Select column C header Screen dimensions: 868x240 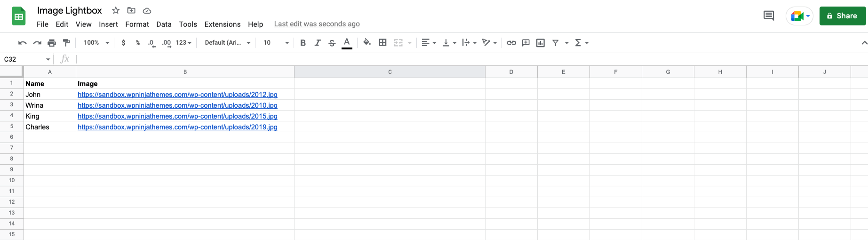tap(390, 72)
